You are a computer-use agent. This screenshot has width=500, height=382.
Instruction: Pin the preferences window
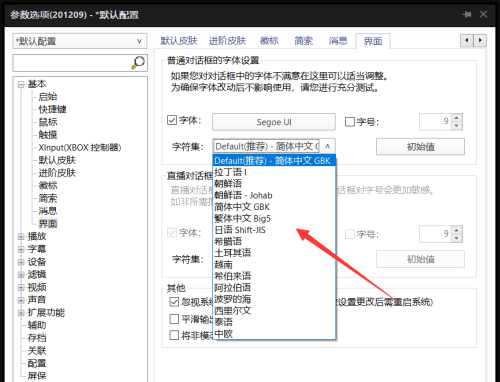(x=467, y=14)
